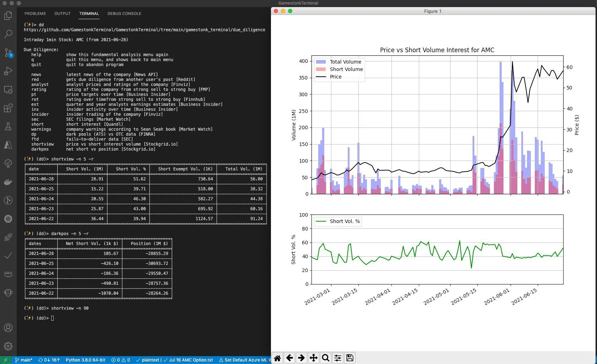Switch to the TERMINAL tab
Screen dimensions: 597x364
tap(89, 13)
